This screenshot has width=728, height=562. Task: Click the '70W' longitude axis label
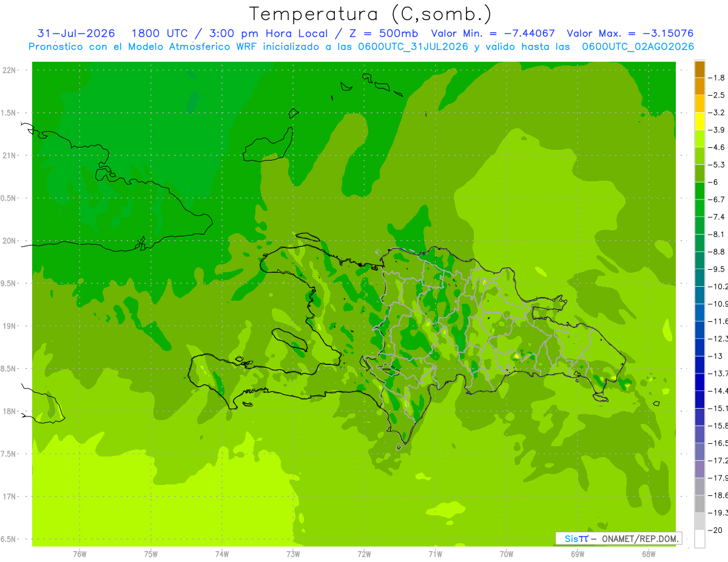pos(507,554)
